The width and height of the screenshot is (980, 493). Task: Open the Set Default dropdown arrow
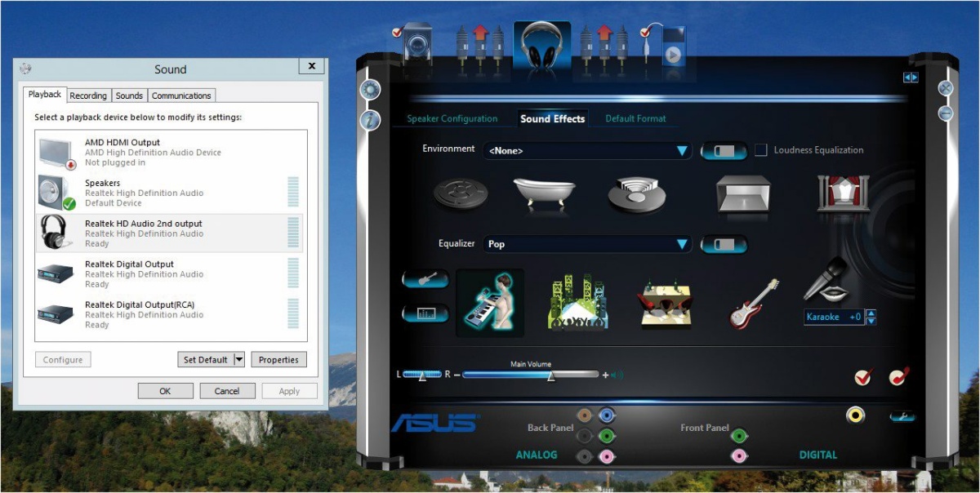(238, 359)
